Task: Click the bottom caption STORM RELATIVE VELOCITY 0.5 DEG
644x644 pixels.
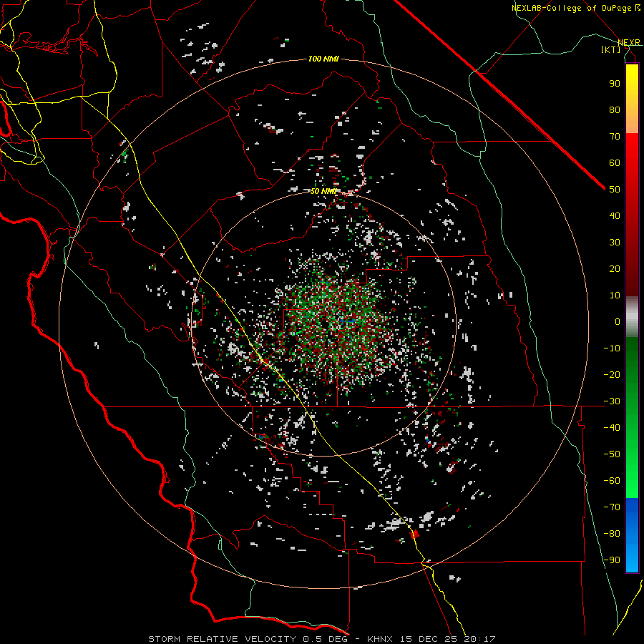Action: pos(248,639)
